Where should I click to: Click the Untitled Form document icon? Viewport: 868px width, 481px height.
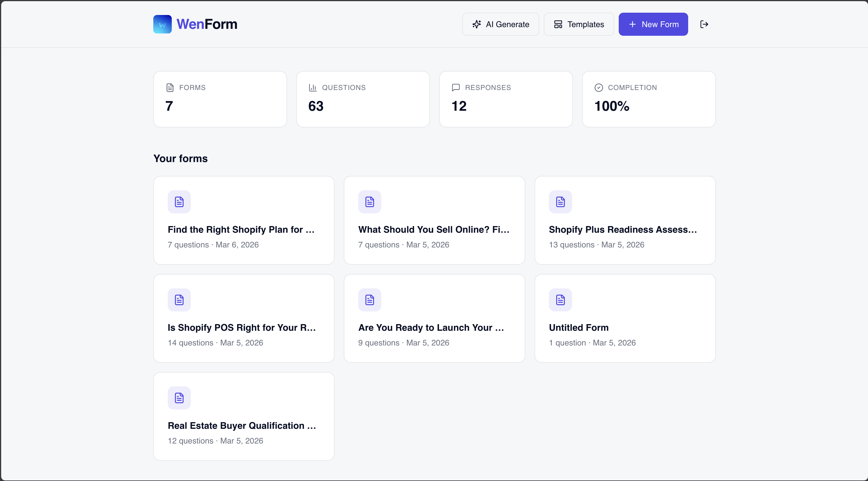[x=560, y=299]
